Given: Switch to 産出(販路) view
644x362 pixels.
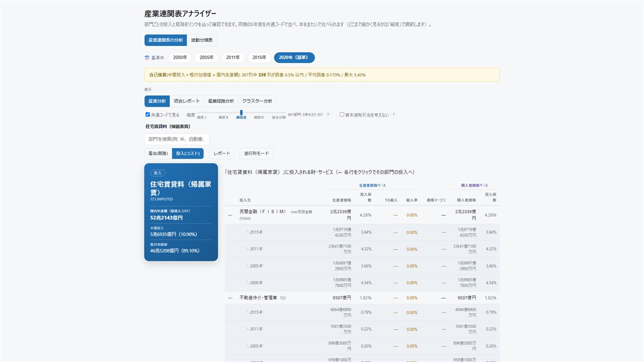Looking at the screenshot, I should [158, 153].
